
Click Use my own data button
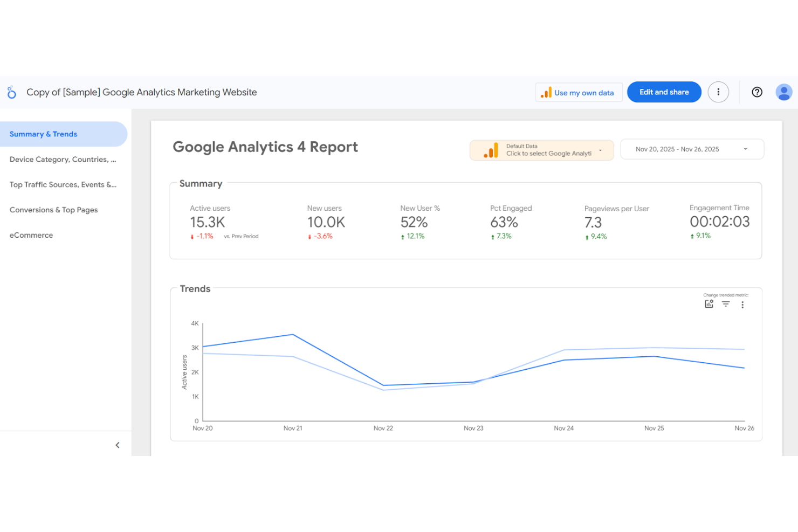(579, 93)
